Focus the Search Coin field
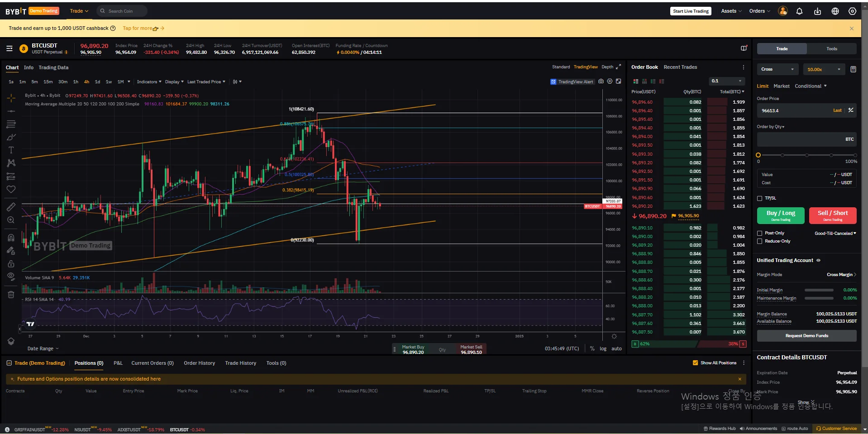This screenshot has height=434, width=868. click(x=122, y=11)
